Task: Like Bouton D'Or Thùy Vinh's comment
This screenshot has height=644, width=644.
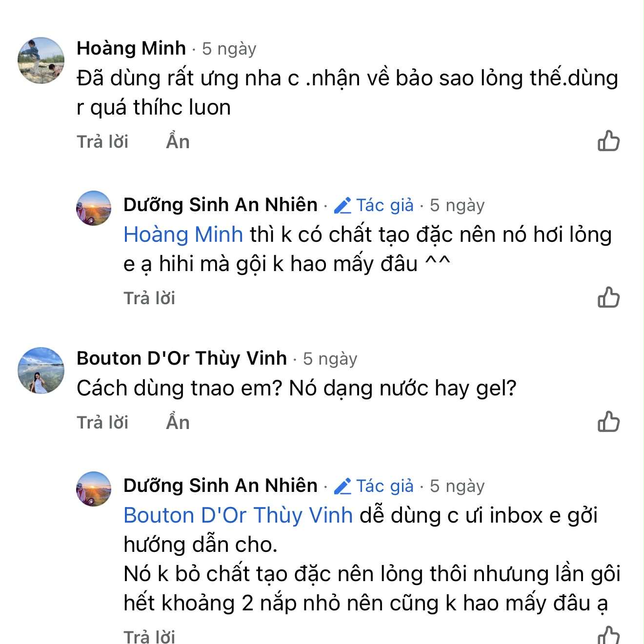Action: coord(608,422)
